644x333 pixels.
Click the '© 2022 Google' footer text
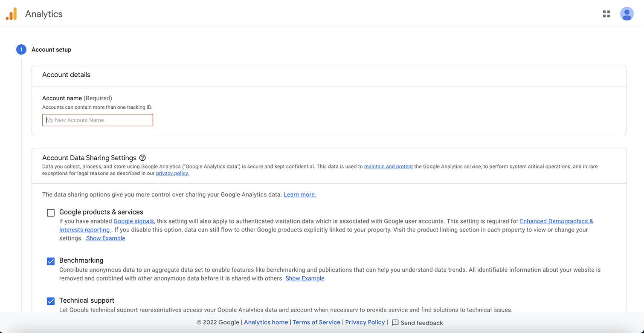218,322
